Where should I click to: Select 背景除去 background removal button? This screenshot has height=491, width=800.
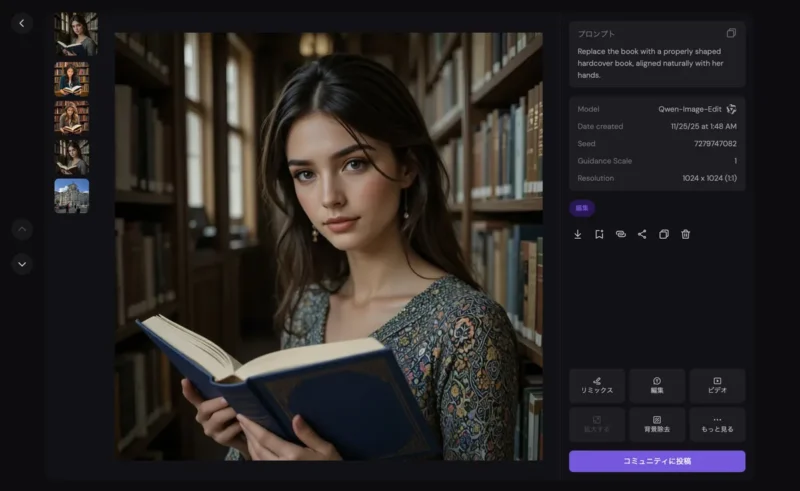[657, 424]
